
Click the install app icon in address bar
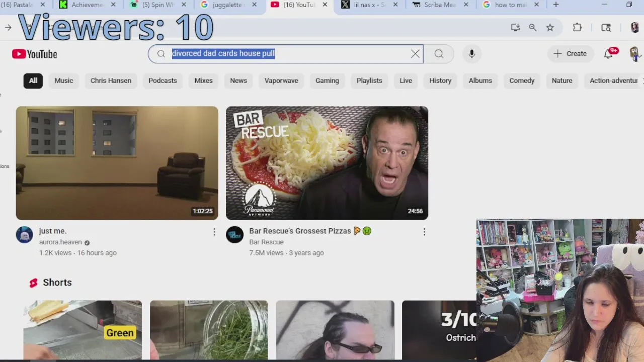[x=515, y=28]
